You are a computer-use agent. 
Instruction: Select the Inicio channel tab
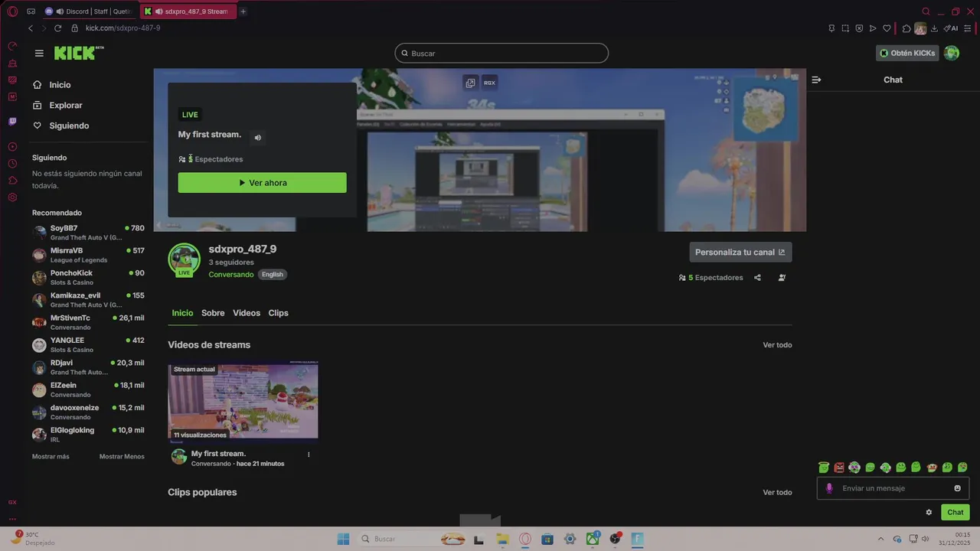point(182,313)
